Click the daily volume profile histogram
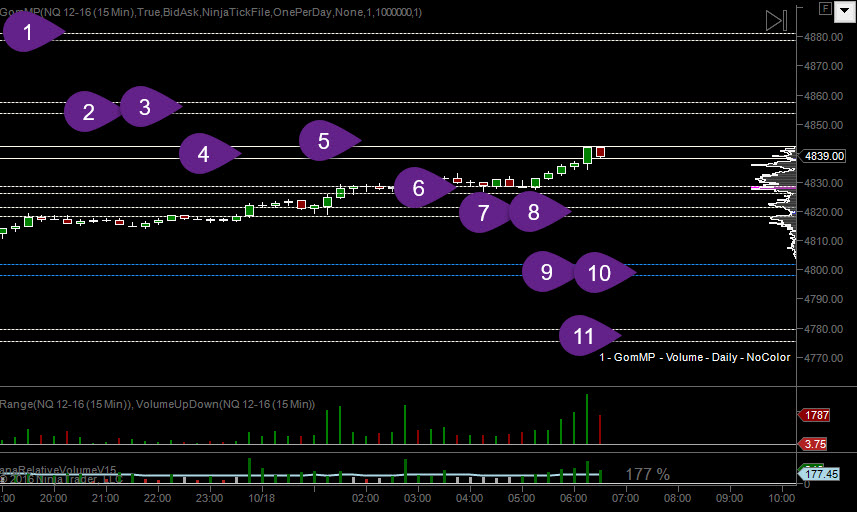Screen dimensions: 857x512 pyautogui.click(x=776, y=202)
